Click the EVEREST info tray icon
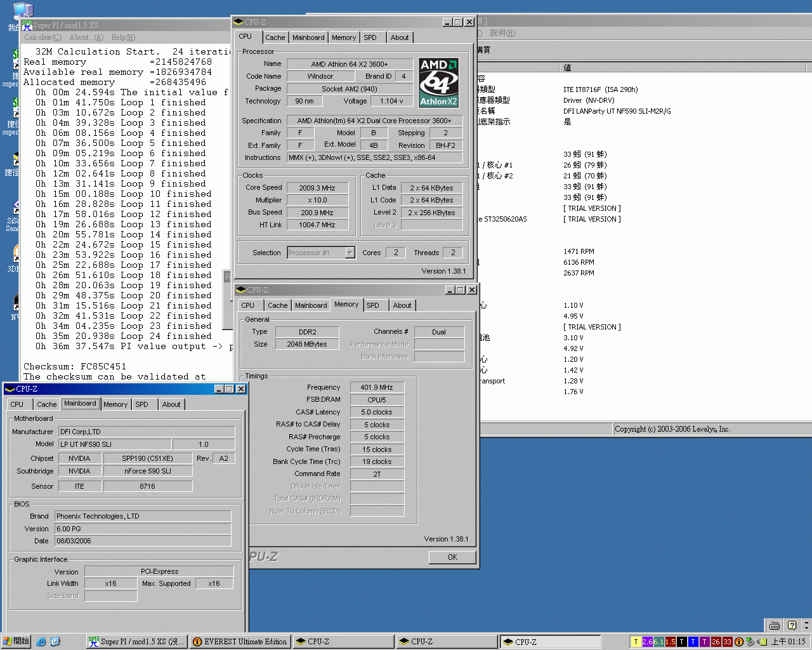 (x=739, y=642)
